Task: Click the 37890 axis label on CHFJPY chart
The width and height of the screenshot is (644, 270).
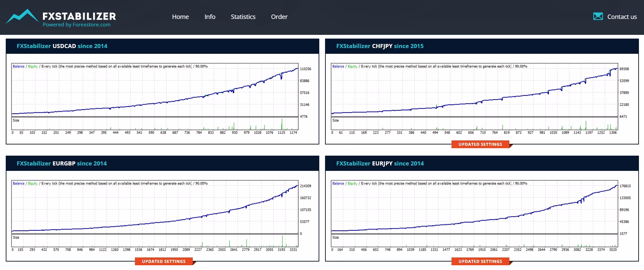Action: click(x=624, y=93)
